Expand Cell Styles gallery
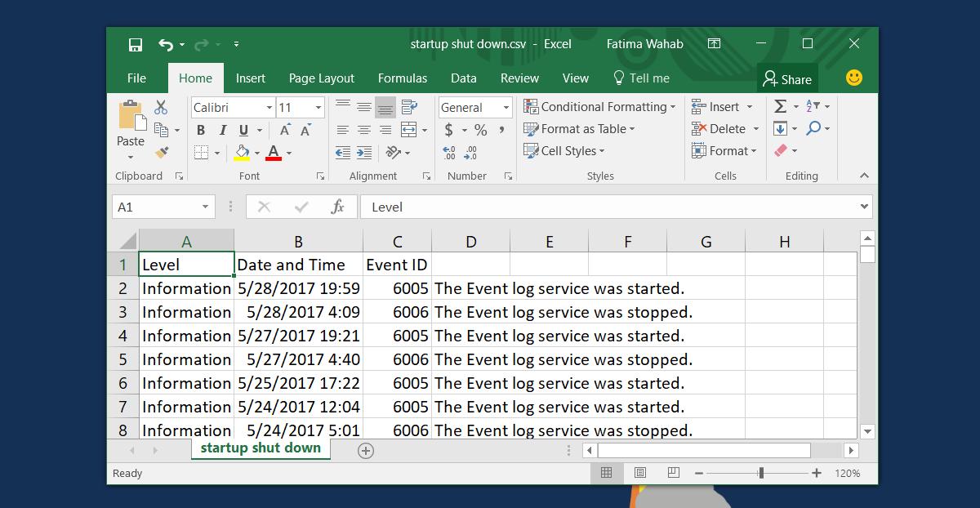 tap(565, 151)
